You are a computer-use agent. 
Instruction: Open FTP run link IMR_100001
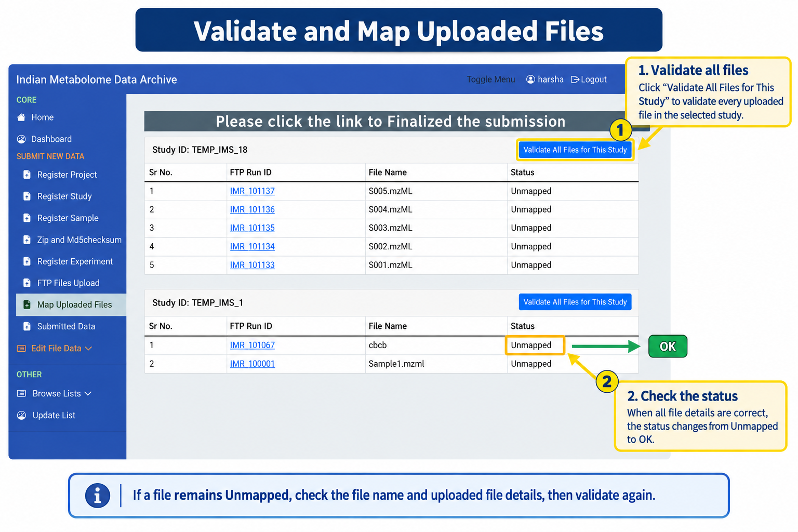(x=252, y=364)
